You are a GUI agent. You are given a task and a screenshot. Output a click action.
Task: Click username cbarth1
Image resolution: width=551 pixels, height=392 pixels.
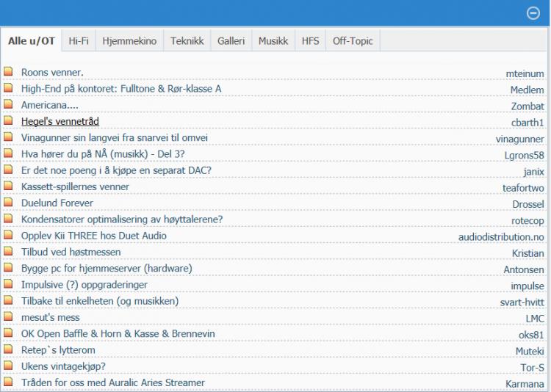point(527,123)
